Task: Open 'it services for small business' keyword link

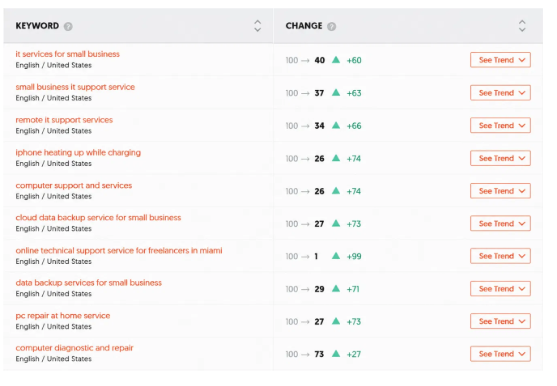Action: click(67, 54)
